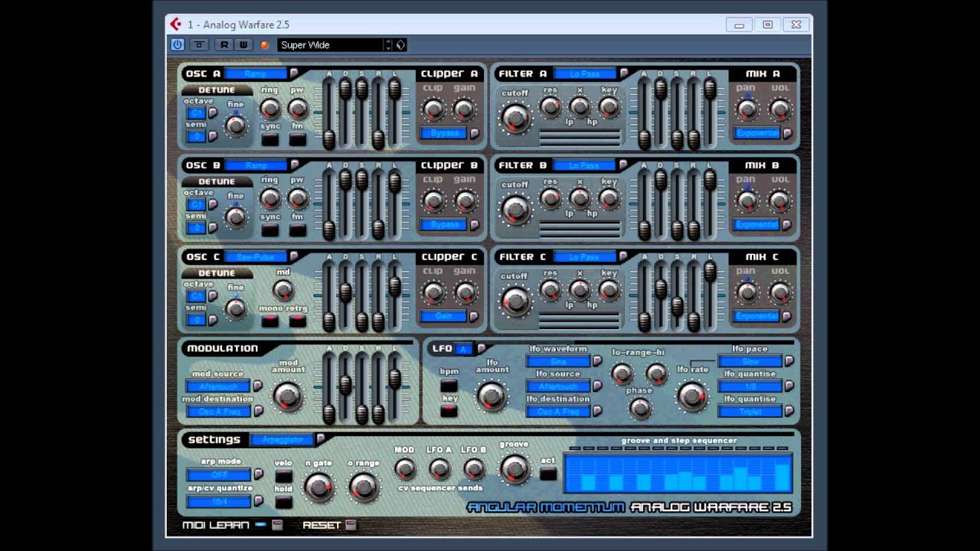This screenshot has height=551, width=980.
Task: Click the Clipper A clip knob
Action: 434,109
